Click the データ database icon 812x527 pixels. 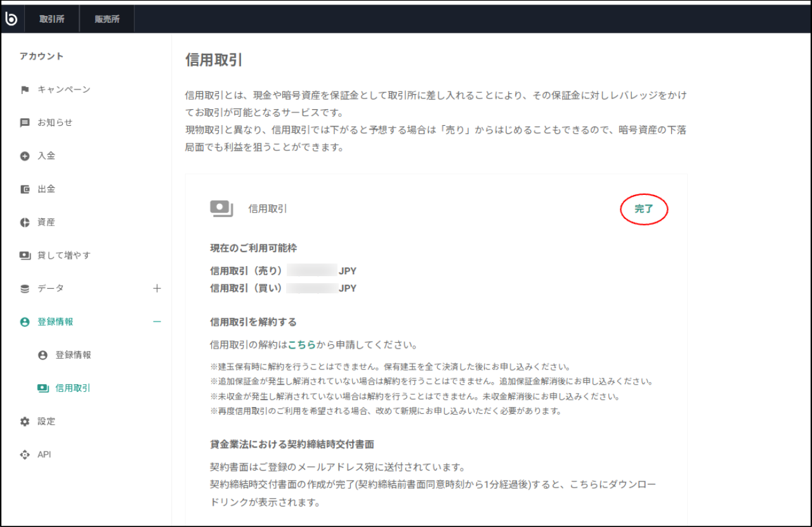point(25,288)
